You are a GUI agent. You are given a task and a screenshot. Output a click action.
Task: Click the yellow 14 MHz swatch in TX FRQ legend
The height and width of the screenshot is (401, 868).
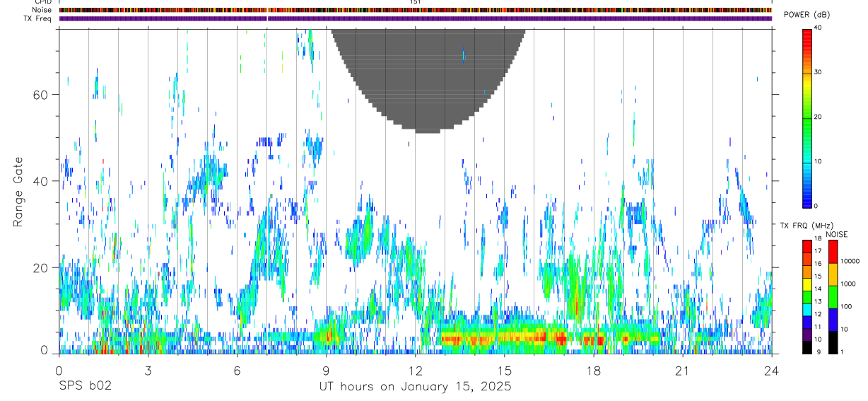tap(808, 284)
